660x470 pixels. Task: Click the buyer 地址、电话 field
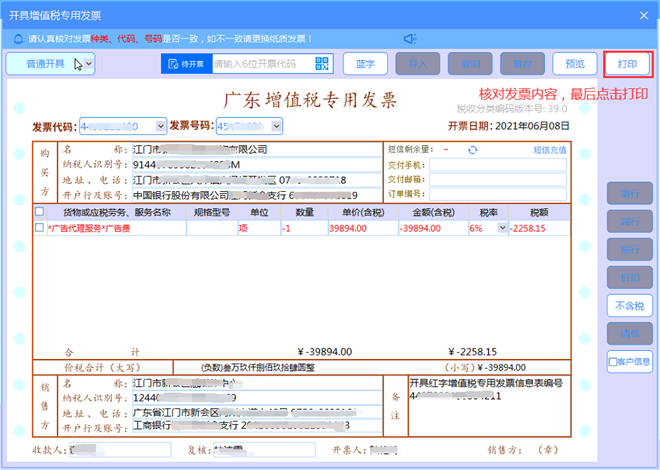point(257,180)
